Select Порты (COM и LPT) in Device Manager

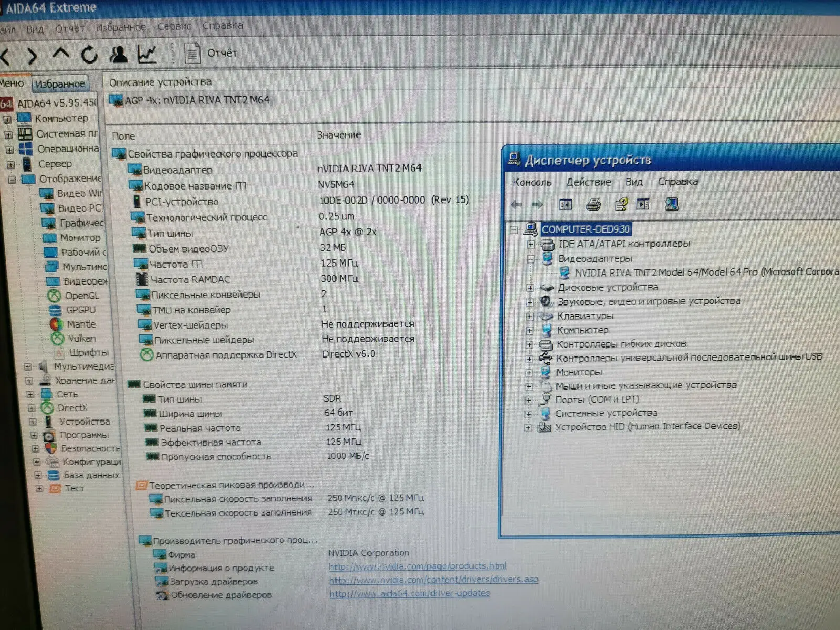(597, 400)
